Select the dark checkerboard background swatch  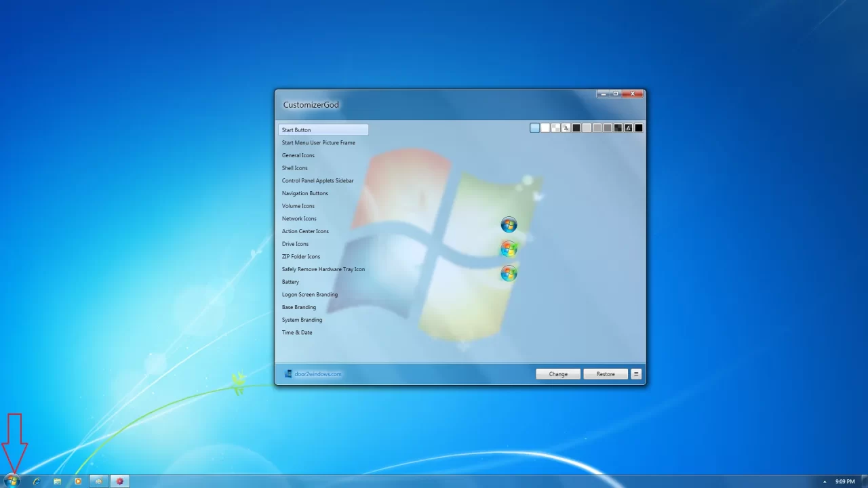pyautogui.click(x=618, y=127)
